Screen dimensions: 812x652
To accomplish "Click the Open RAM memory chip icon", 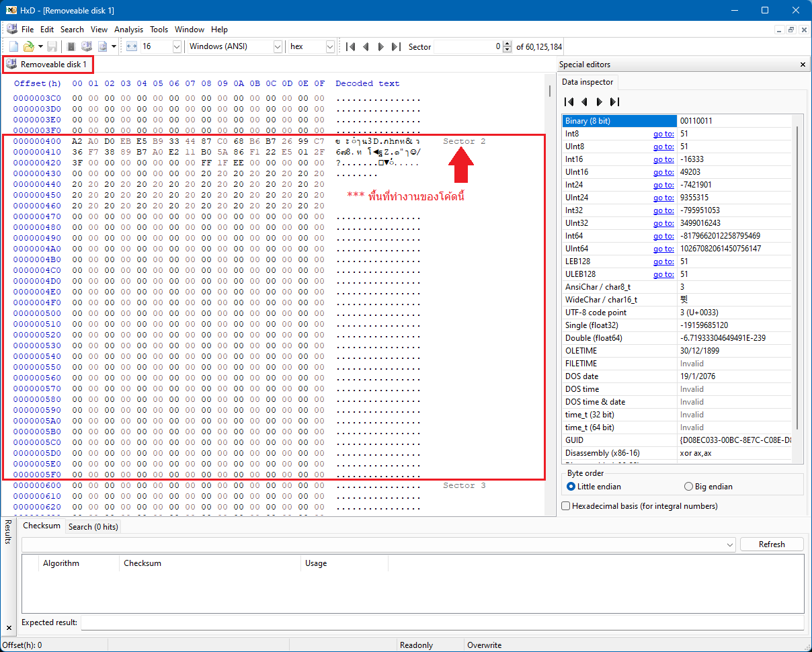I will (71, 46).
